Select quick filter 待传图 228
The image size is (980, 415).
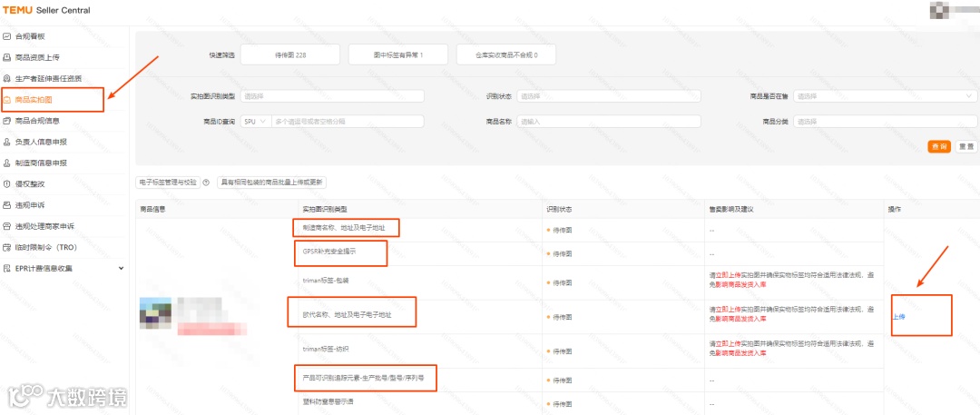tap(290, 55)
